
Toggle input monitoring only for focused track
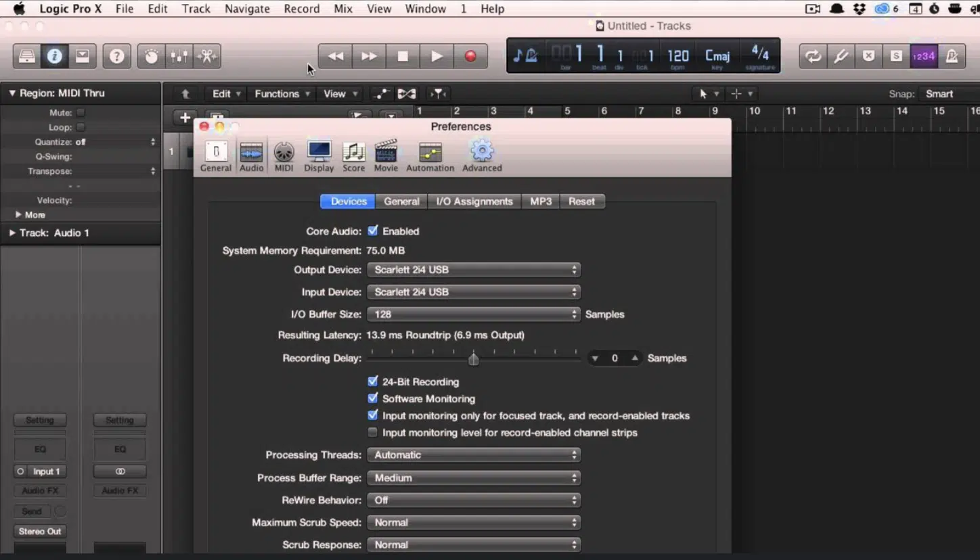coord(373,415)
